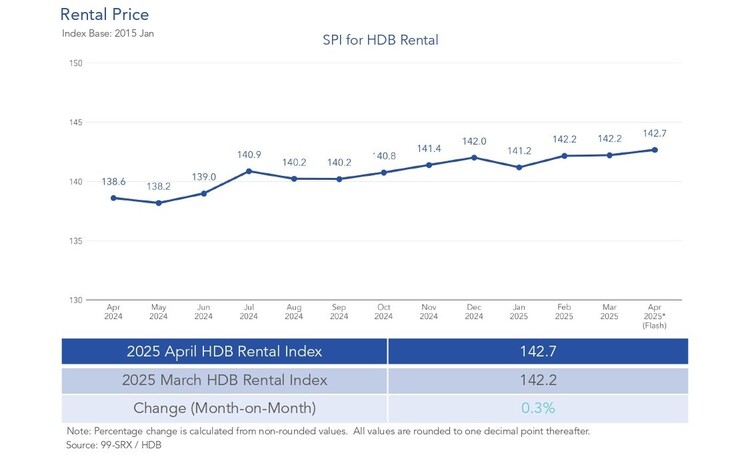
Task: Select the 'Jul 2024' x-axis label
Action: pos(249,311)
